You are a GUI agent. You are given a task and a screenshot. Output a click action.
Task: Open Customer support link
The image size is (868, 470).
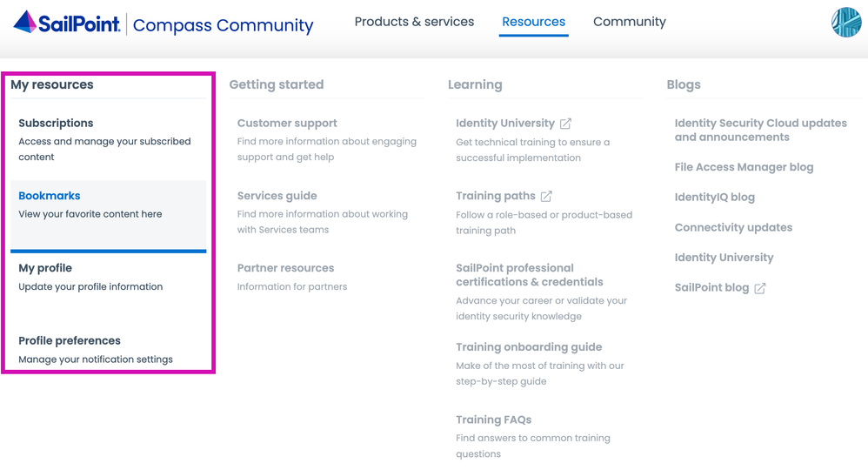pyautogui.click(x=287, y=124)
